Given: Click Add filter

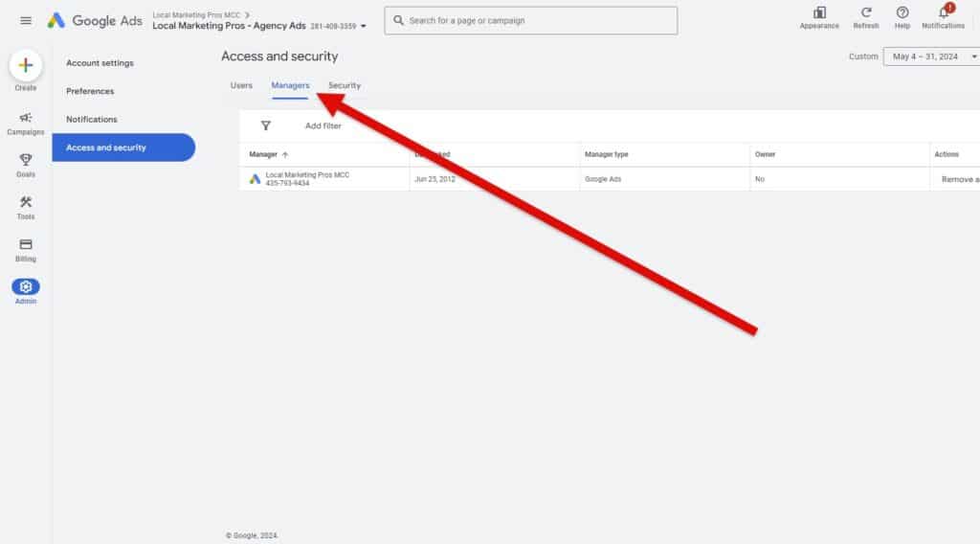Looking at the screenshot, I should (x=323, y=125).
